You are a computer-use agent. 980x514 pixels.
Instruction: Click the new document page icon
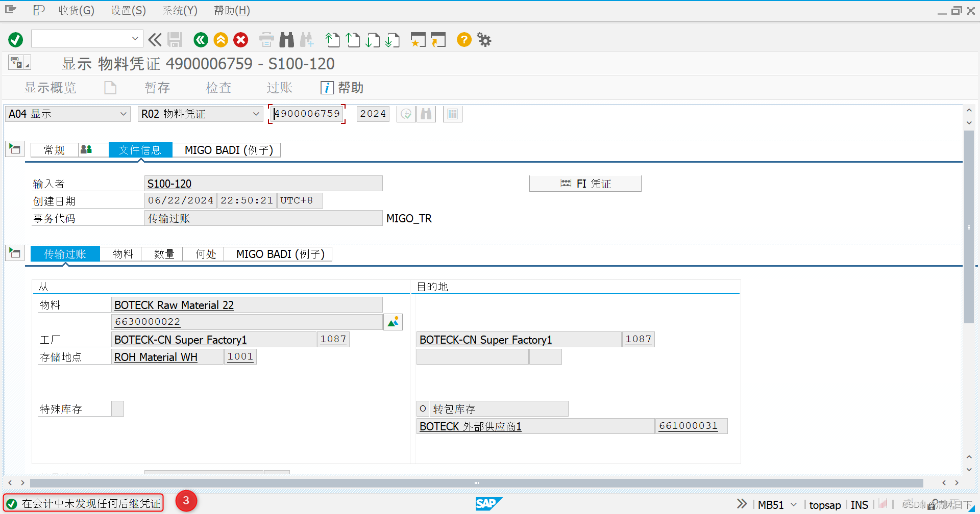tap(110, 88)
